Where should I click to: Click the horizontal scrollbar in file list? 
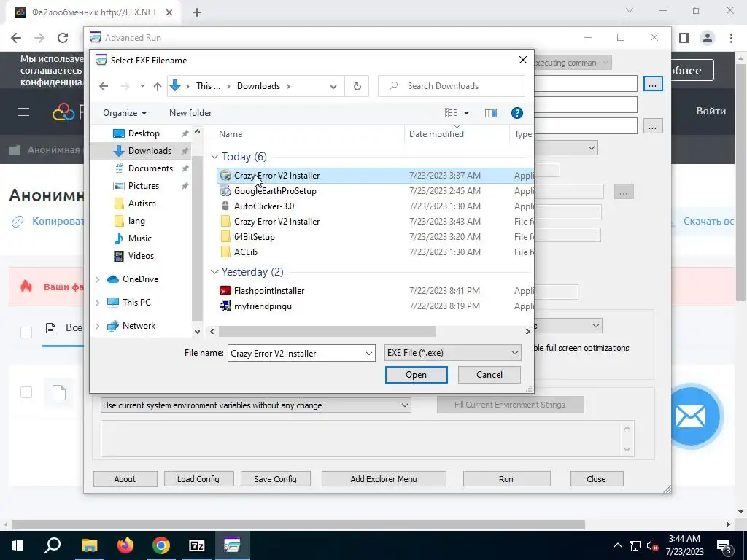(328, 332)
